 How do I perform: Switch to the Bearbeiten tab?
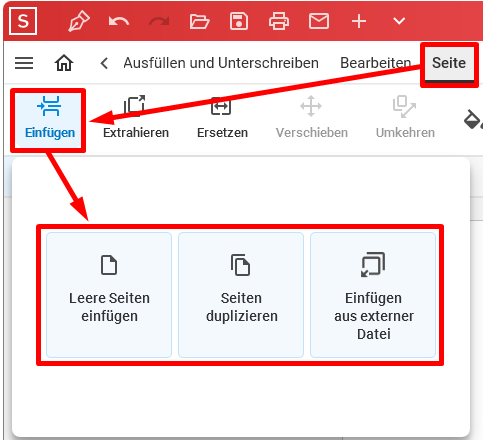pyautogui.click(x=375, y=63)
